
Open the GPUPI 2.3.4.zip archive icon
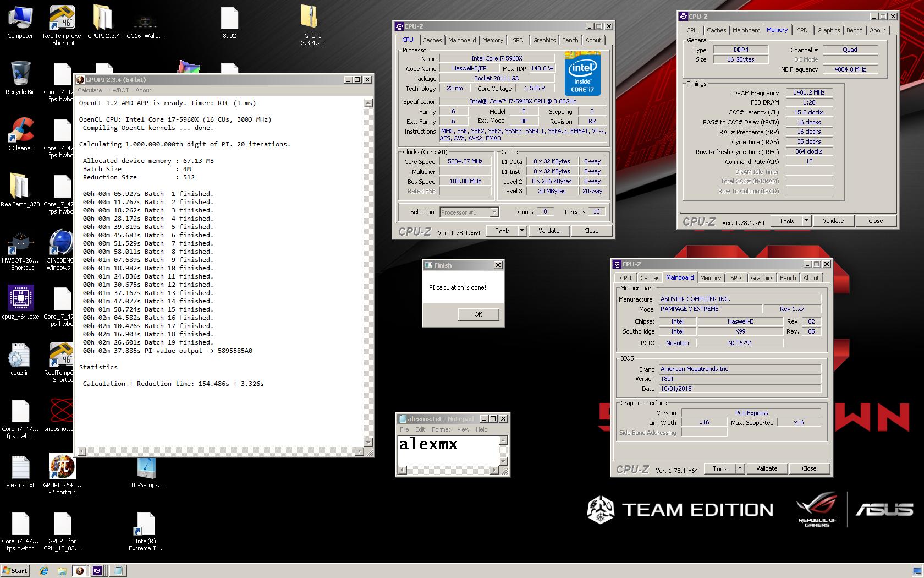point(312,25)
